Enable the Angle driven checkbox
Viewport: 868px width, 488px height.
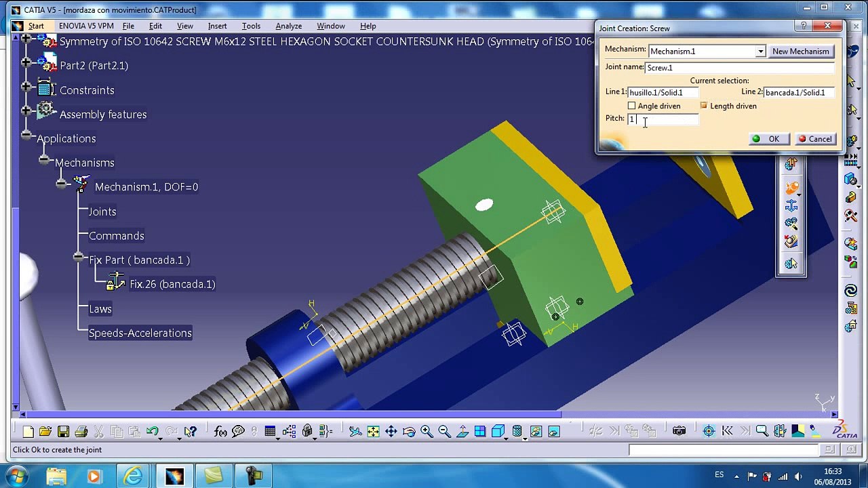click(632, 106)
